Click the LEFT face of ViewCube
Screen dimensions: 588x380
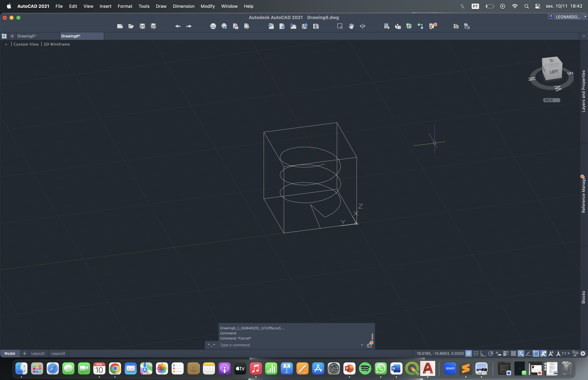point(554,72)
